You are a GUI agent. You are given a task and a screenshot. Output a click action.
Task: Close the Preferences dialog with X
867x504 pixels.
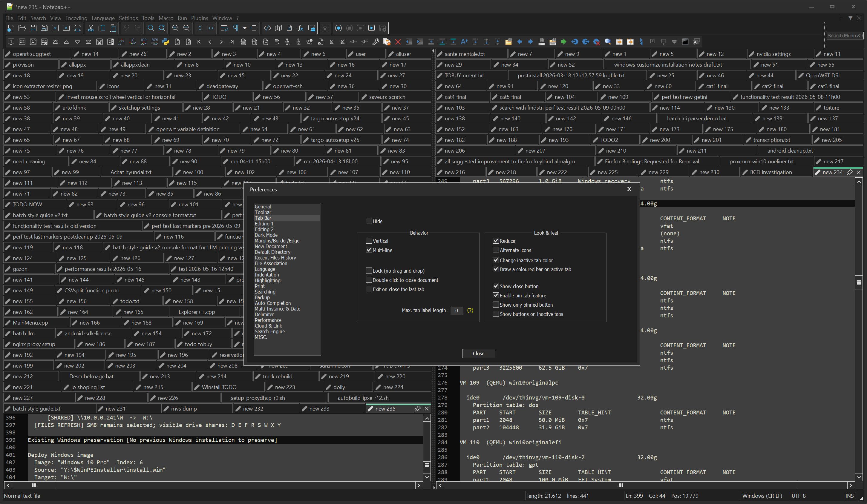pos(629,189)
